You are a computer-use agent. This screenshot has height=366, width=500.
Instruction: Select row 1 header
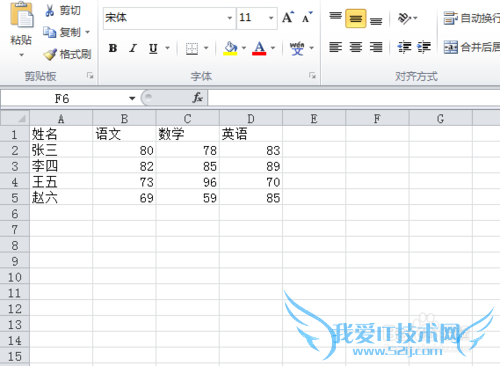coord(15,134)
